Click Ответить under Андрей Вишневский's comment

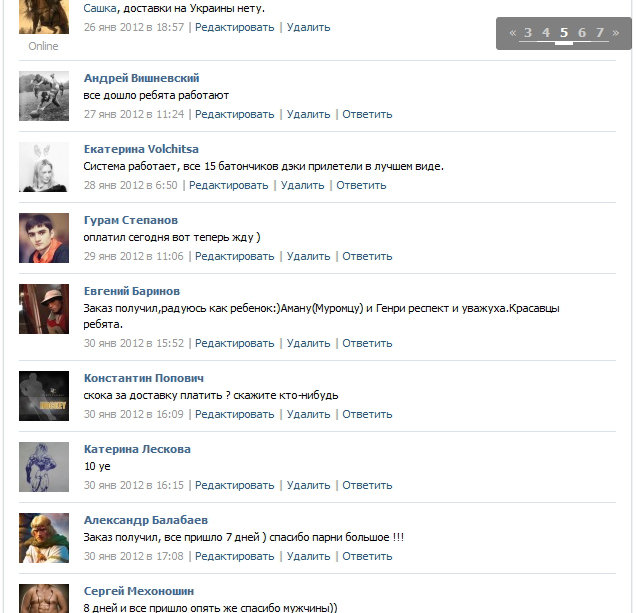[367, 114]
